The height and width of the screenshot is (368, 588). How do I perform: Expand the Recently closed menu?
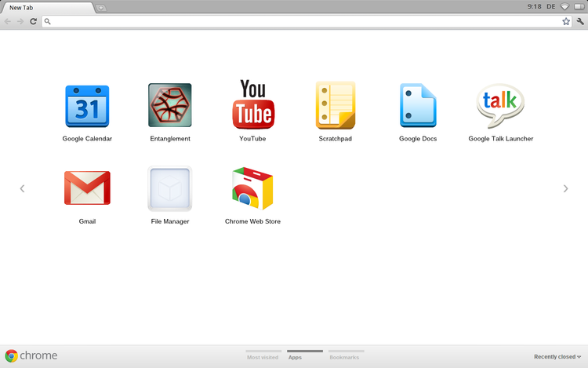pyautogui.click(x=557, y=357)
